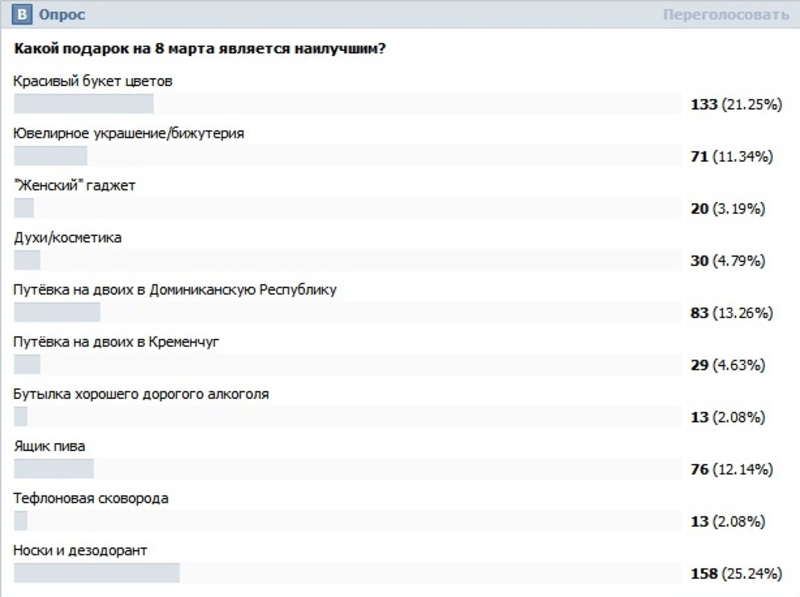The image size is (800, 597).
Task: Click the result bar for Ящик пива
Action: click(54, 469)
